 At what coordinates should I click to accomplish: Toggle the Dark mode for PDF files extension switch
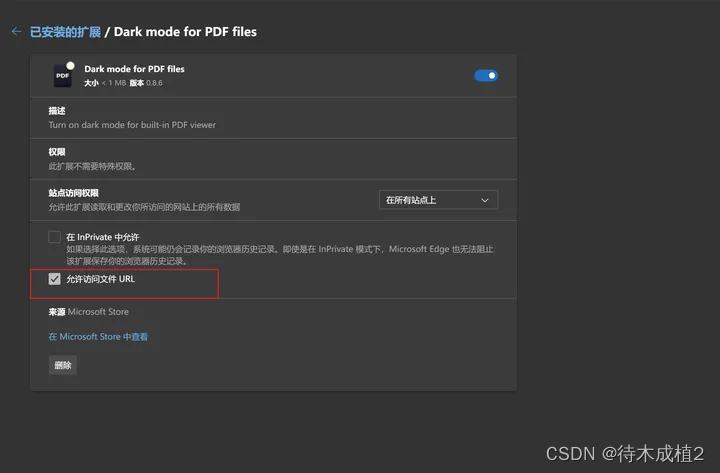pos(486,75)
